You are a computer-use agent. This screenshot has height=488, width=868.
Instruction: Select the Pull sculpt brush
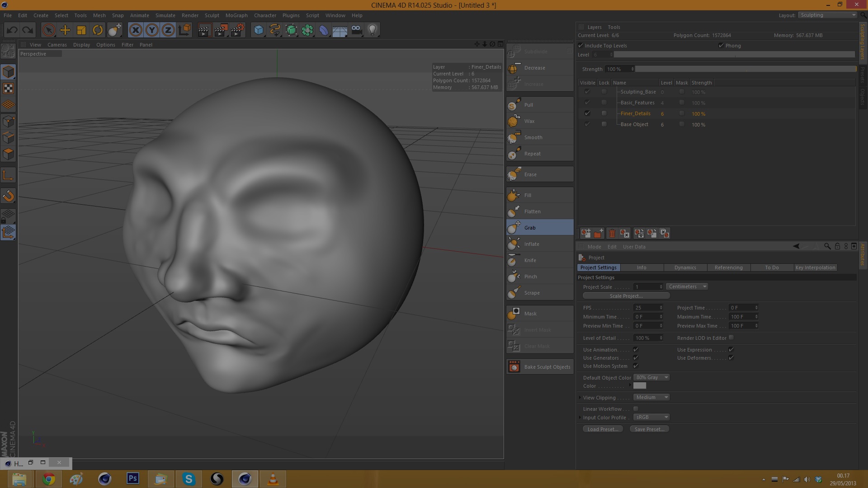pos(528,105)
